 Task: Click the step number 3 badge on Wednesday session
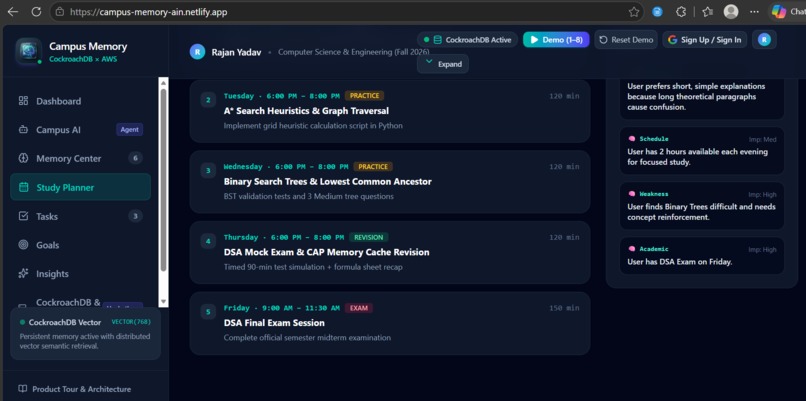click(x=208, y=171)
